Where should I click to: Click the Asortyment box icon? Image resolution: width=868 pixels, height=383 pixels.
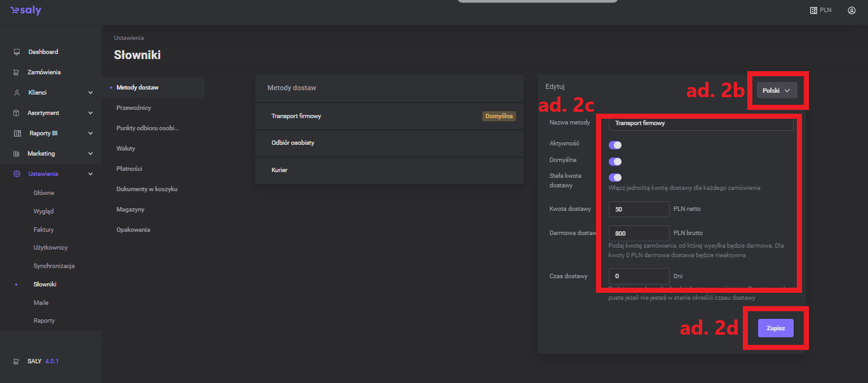(17, 113)
